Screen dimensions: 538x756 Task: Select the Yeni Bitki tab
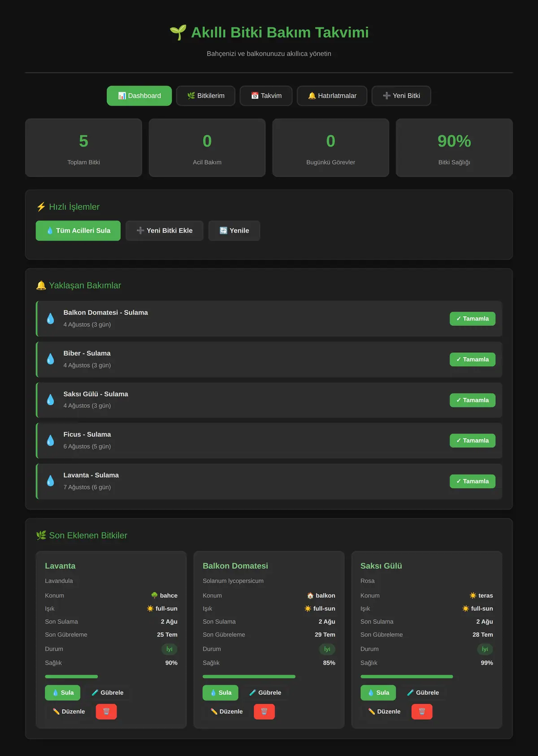click(x=401, y=96)
